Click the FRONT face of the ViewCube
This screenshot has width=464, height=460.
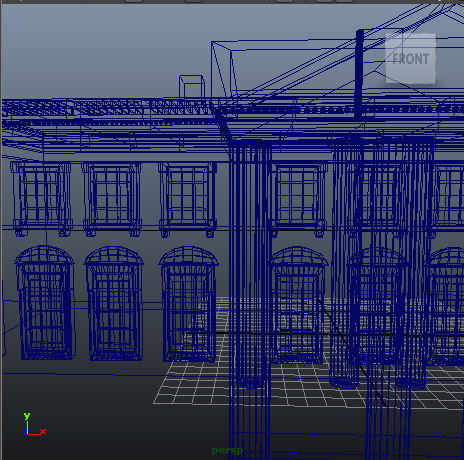pos(410,59)
